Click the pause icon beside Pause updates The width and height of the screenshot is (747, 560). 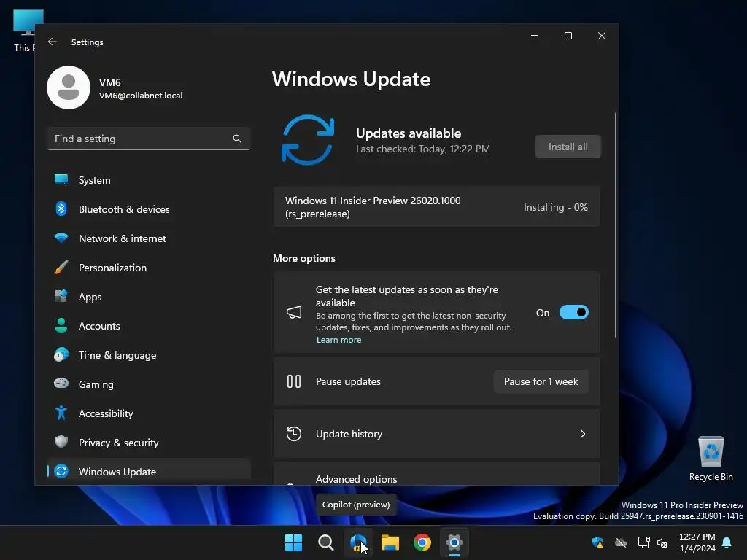pyautogui.click(x=294, y=381)
